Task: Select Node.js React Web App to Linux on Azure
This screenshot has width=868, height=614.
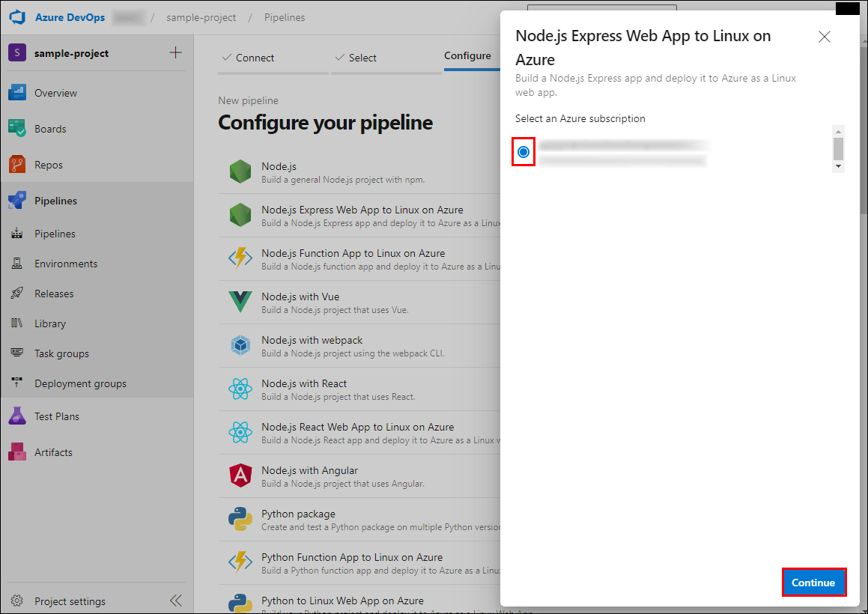Action: [357, 427]
